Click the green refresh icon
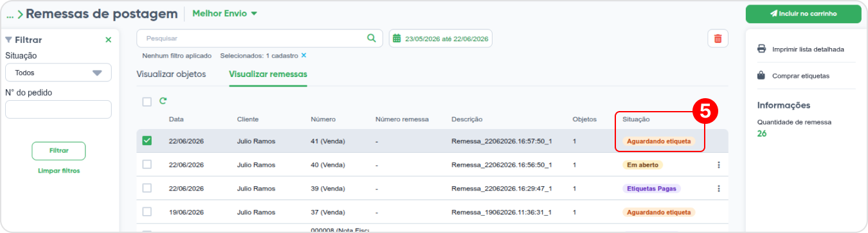This screenshot has height=233, width=868. [163, 101]
